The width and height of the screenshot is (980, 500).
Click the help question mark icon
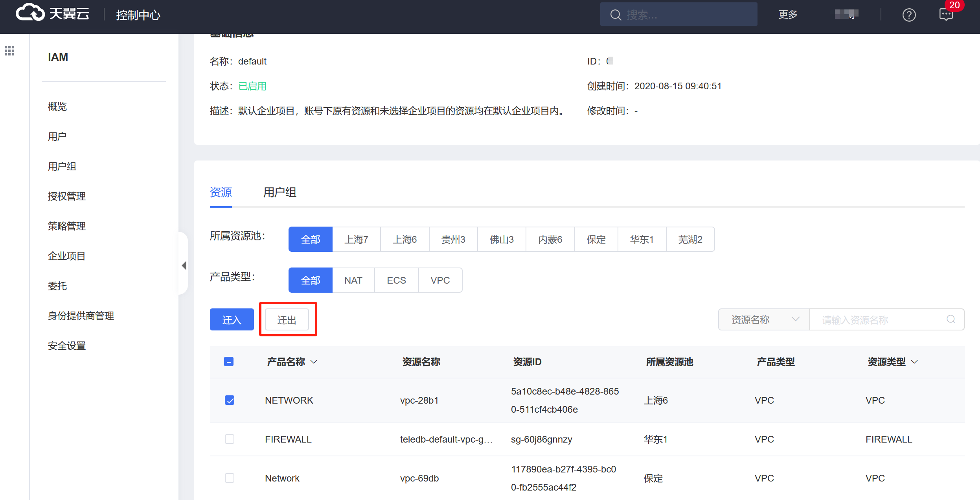click(909, 15)
